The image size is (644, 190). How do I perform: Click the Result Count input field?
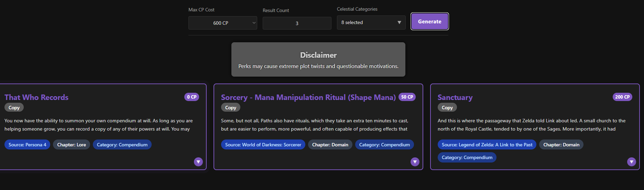point(297,23)
